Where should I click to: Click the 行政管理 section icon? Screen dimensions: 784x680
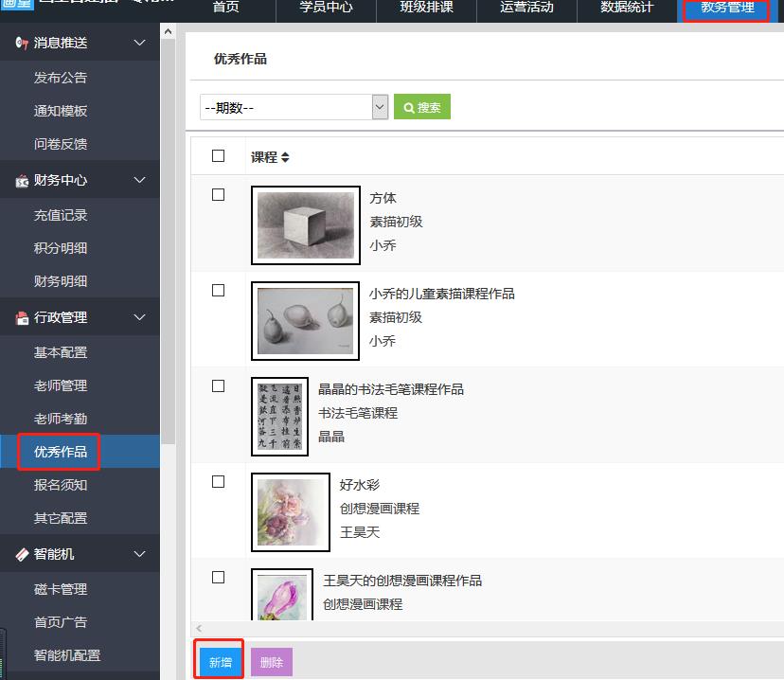tap(22, 317)
